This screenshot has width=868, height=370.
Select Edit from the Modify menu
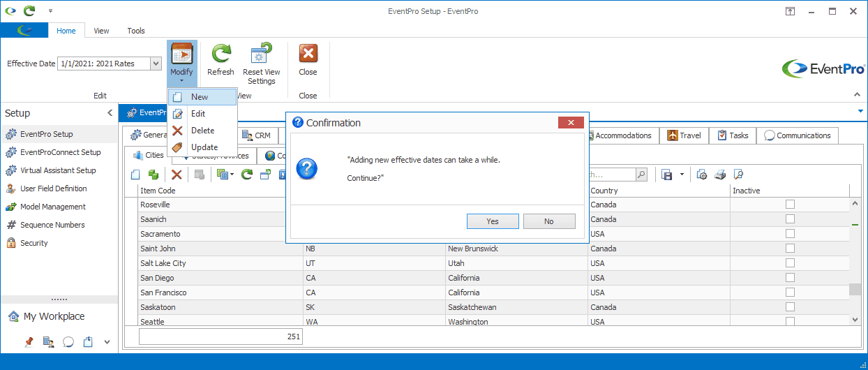click(x=202, y=114)
